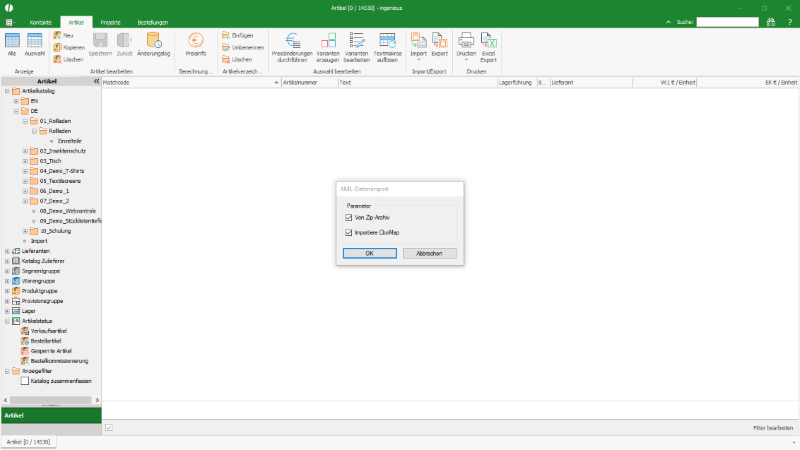Click green Artikel navigation button

(x=52, y=415)
